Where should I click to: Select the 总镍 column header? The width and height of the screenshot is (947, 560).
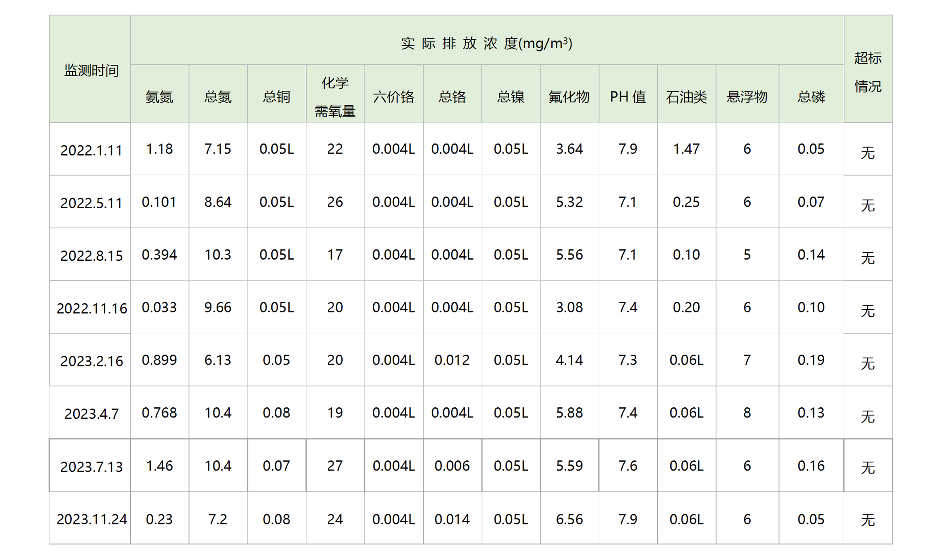click(510, 97)
